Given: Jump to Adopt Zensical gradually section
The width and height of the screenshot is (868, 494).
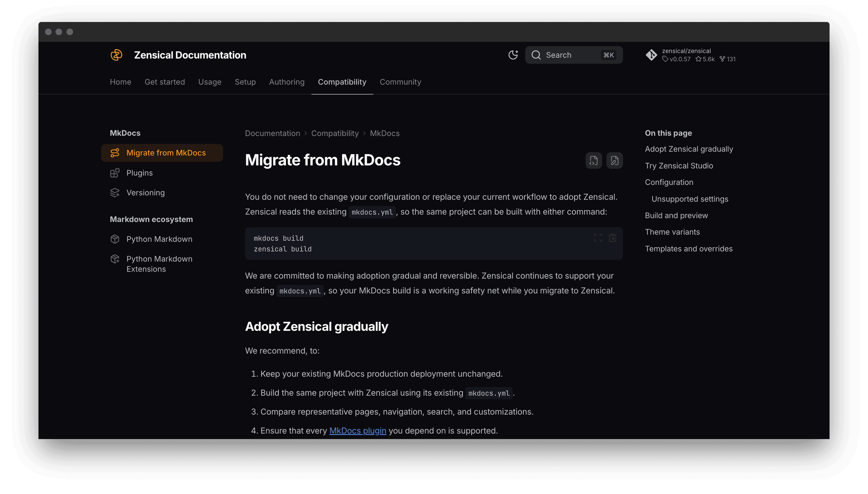Looking at the screenshot, I should (689, 149).
